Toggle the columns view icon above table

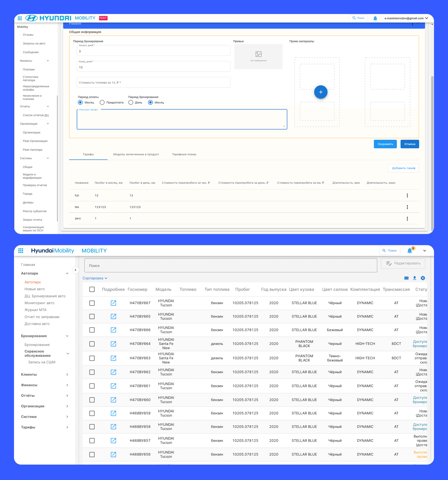click(406, 278)
